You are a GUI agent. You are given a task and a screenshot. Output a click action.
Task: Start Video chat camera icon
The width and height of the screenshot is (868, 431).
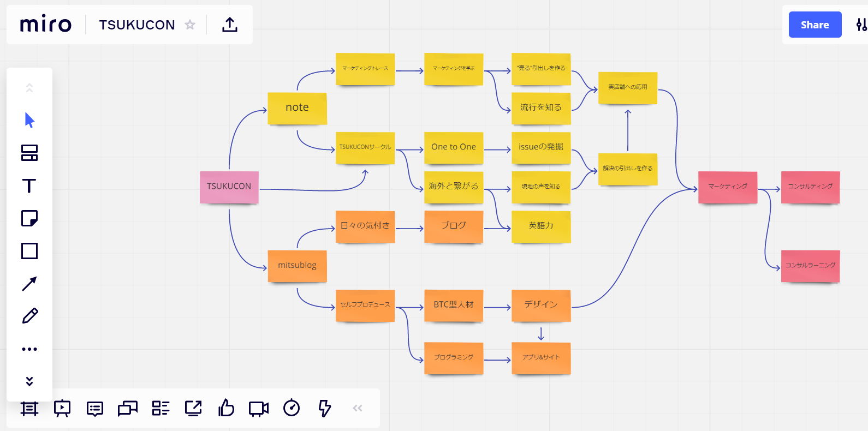[259, 409]
